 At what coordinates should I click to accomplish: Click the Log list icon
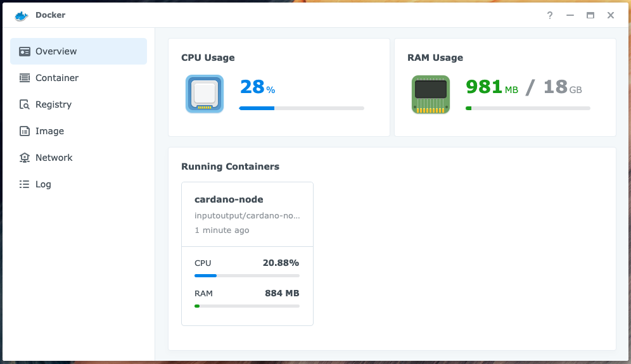pos(25,184)
